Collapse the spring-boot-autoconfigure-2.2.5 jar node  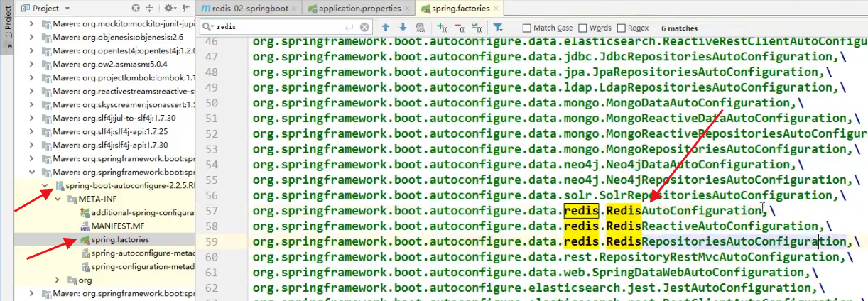pyautogui.click(x=45, y=185)
